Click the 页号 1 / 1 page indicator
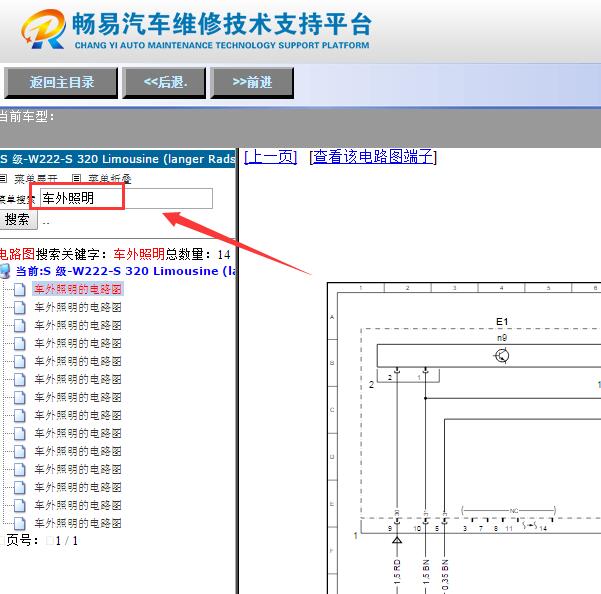The width and height of the screenshot is (601, 594). pyautogui.click(x=42, y=541)
